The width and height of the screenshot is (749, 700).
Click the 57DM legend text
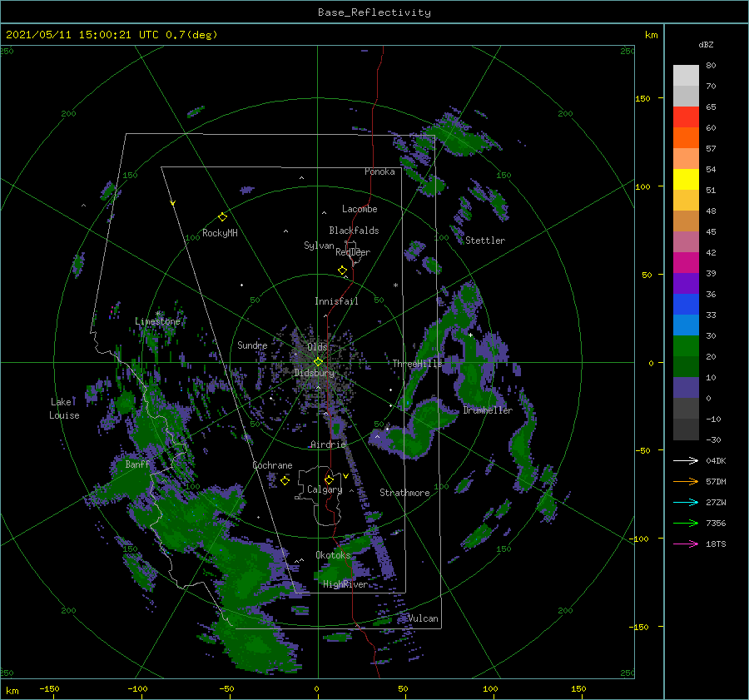coord(716,482)
